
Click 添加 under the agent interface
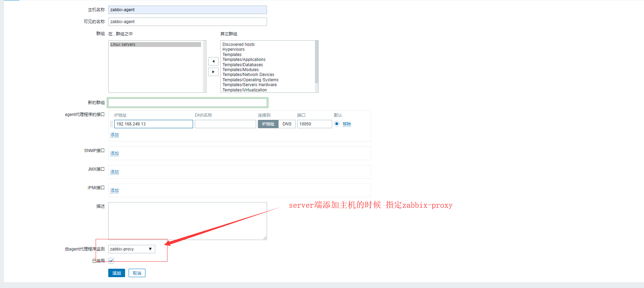click(x=115, y=135)
